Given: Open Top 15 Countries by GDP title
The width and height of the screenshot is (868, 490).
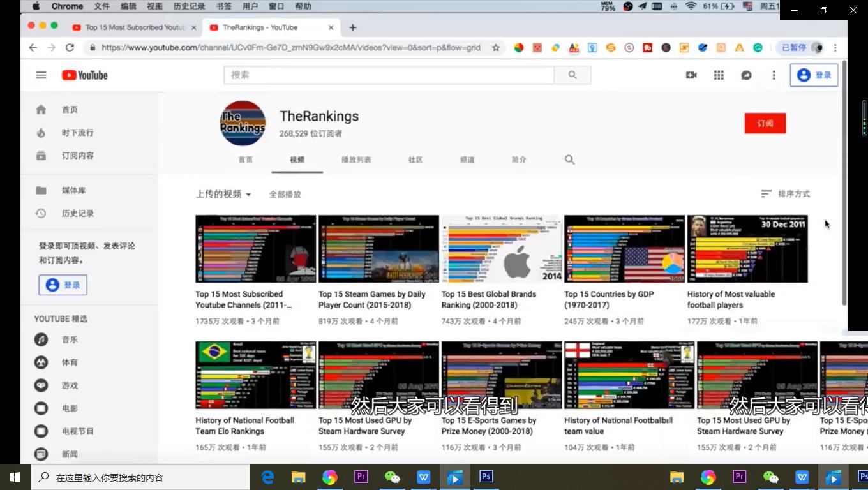Looking at the screenshot, I should tap(609, 300).
